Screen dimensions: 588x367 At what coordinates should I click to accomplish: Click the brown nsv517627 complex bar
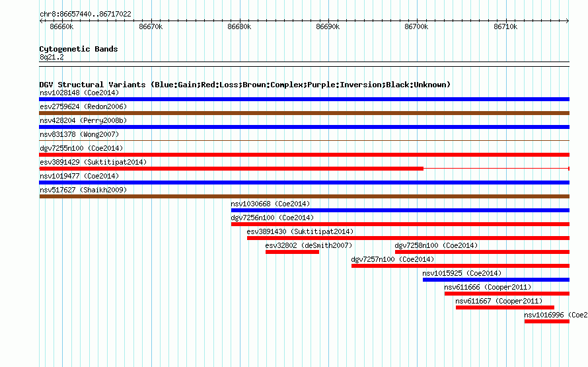point(304,196)
